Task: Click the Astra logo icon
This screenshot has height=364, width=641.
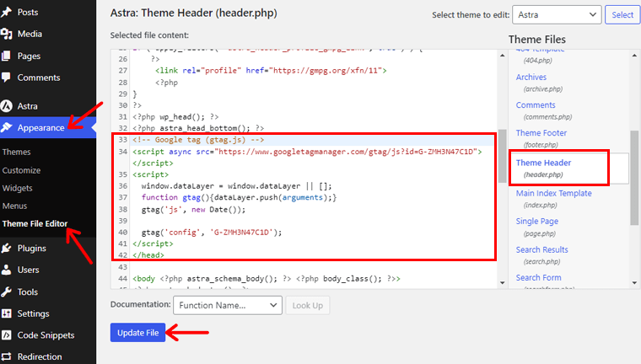Action: [x=7, y=106]
